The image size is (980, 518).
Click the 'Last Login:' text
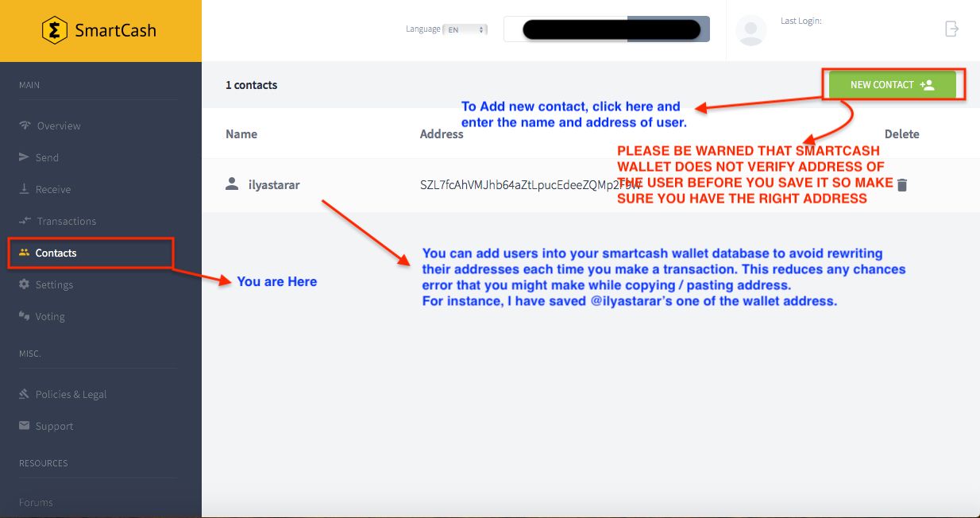pyautogui.click(x=801, y=21)
